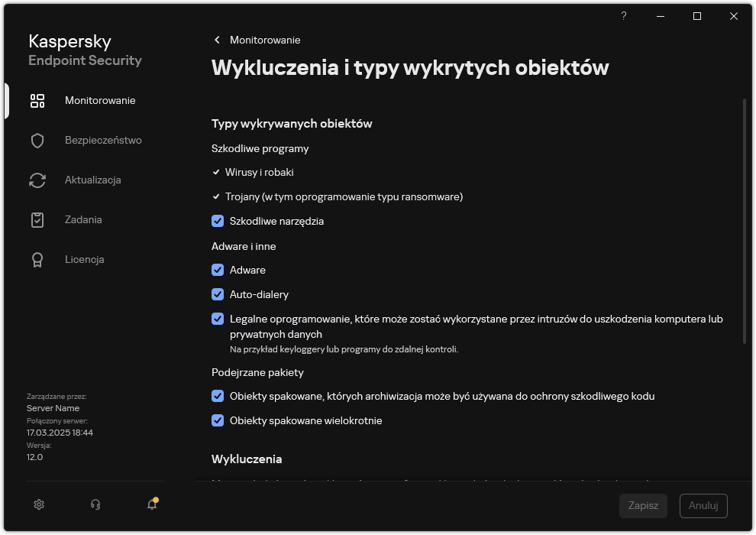
Task: Open notifications via the bell icon
Action: [151, 504]
